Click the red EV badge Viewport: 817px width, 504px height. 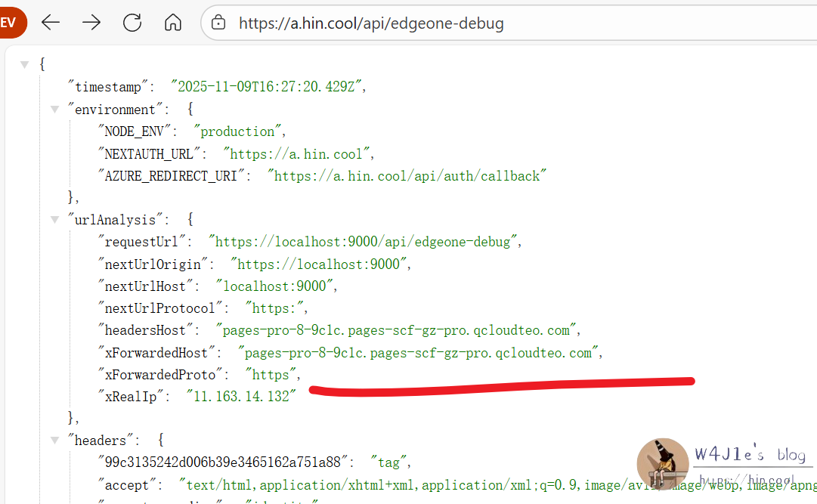[12, 23]
